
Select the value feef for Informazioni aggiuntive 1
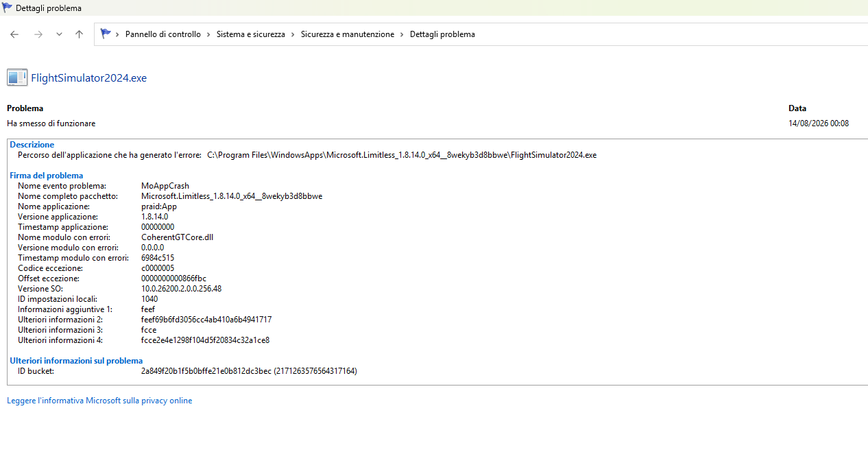point(148,309)
